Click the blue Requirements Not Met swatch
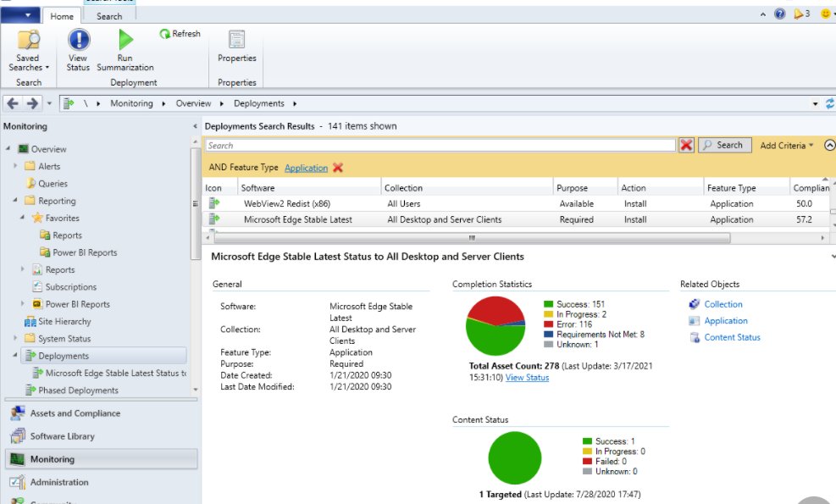836x504 pixels. click(548, 335)
